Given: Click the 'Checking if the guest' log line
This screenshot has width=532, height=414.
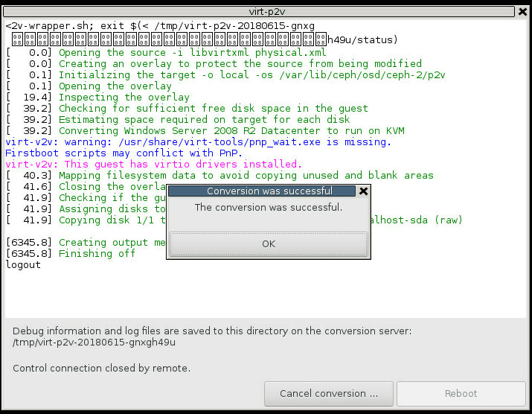Looking at the screenshot, I should click(x=86, y=198).
